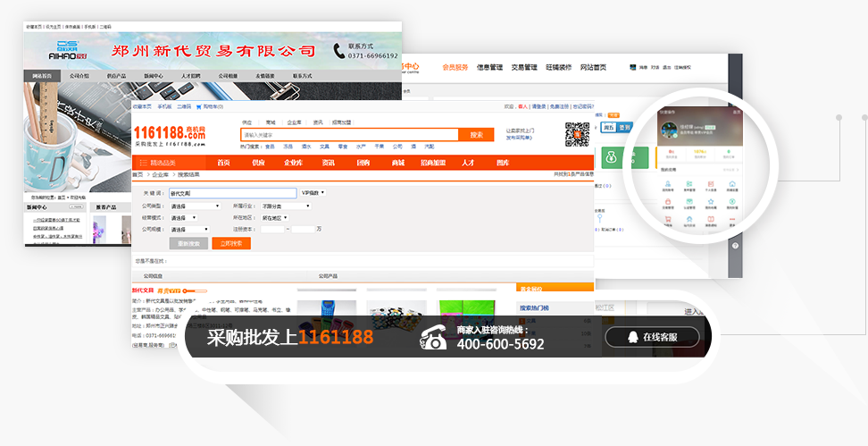The image size is (868, 446).
Task: Open the shopping cart icon (购物车)
Action: (x=199, y=106)
